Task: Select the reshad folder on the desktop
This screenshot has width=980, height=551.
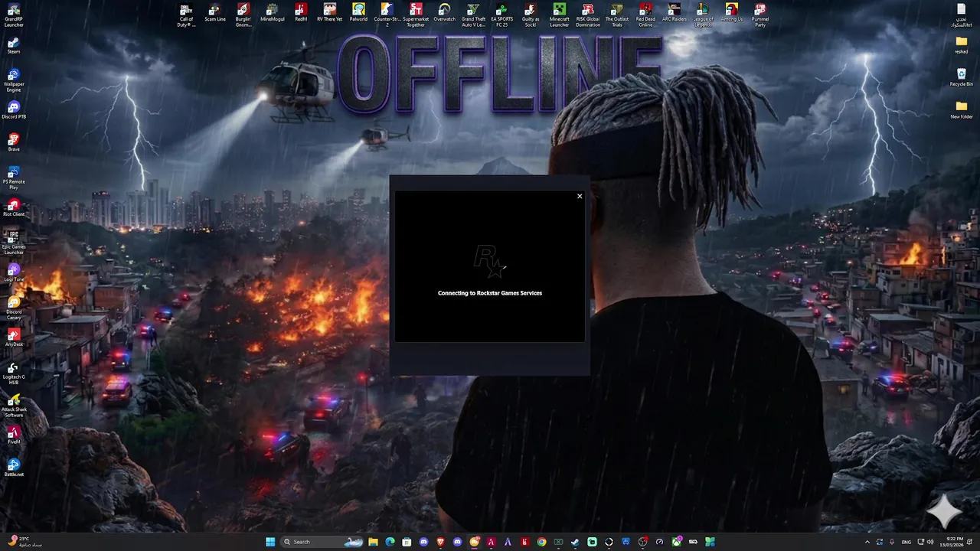Action: click(961, 45)
